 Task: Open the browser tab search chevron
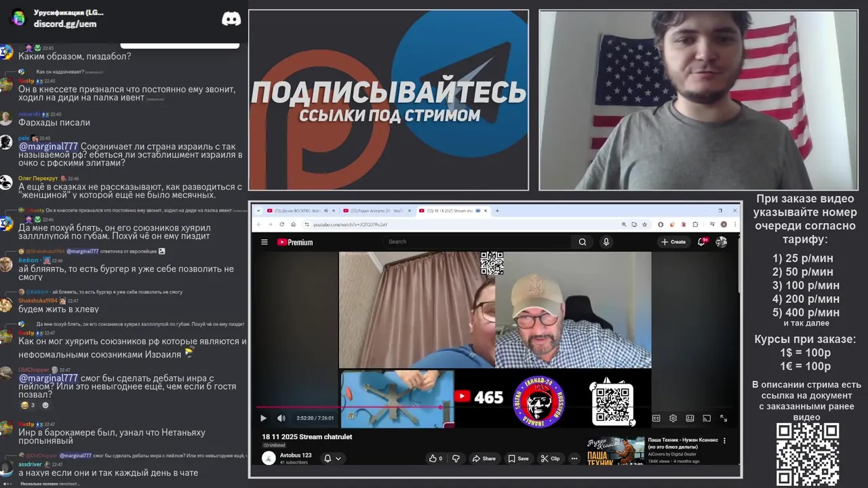[258, 211]
